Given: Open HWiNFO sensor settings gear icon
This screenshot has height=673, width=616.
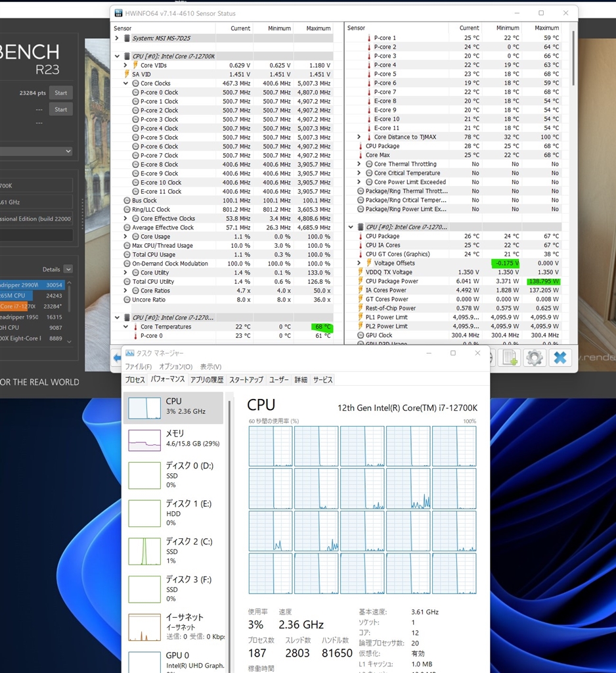Looking at the screenshot, I should click(x=534, y=358).
